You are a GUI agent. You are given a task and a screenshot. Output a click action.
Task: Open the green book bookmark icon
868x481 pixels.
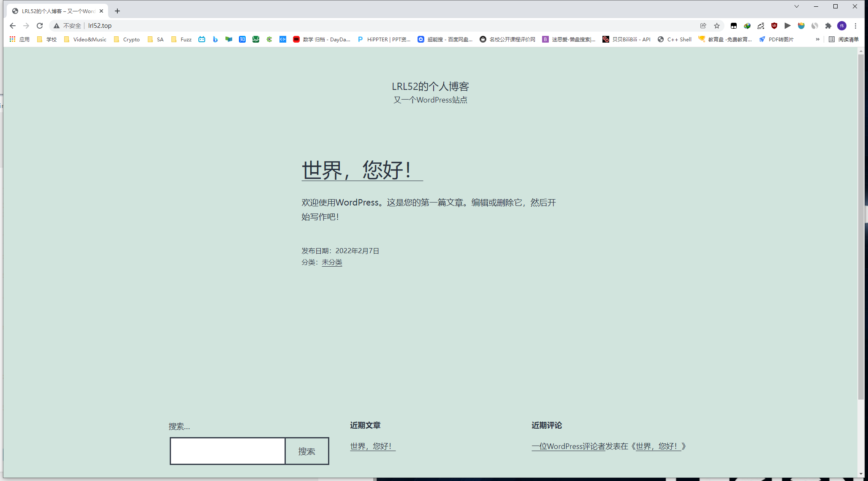click(x=229, y=39)
